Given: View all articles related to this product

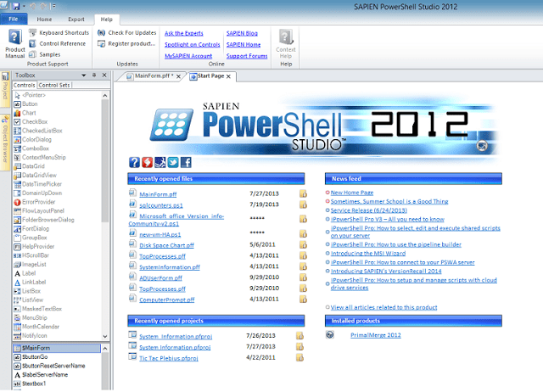Looking at the screenshot, I should pyautogui.click(x=383, y=307).
